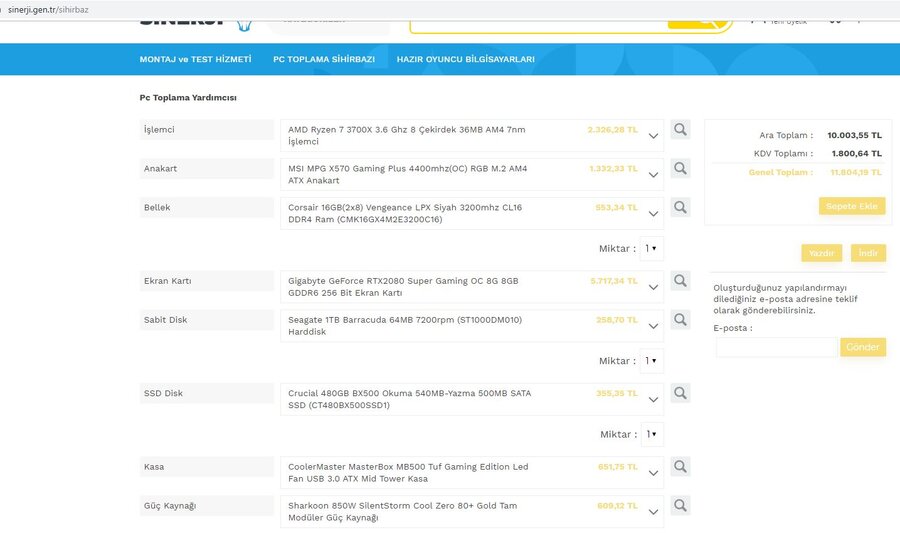The width and height of the screenshot is (900, 533).
Task: Click the 1.332,33 TL motherboard price
Action: click(x=614, y=169)
